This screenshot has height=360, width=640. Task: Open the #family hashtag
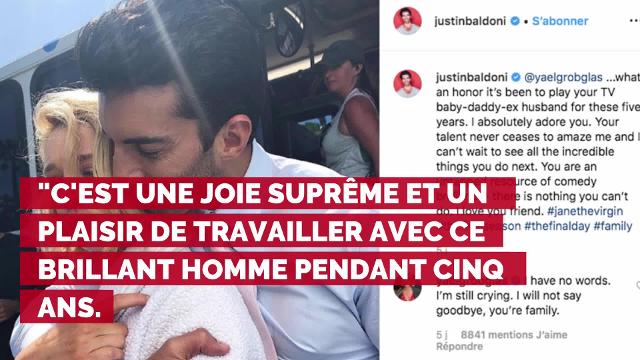(613, 226)
